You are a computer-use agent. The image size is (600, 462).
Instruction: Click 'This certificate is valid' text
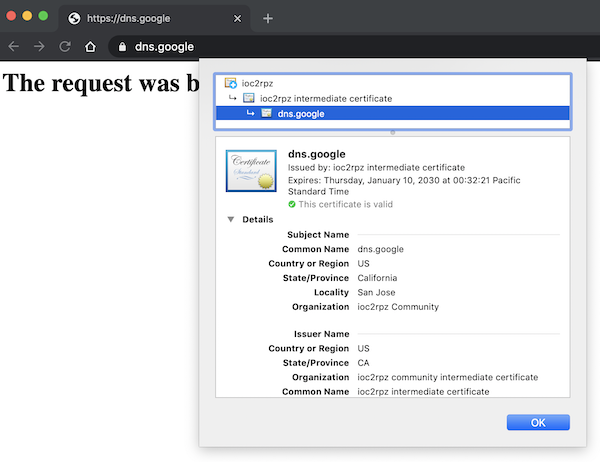346,204
